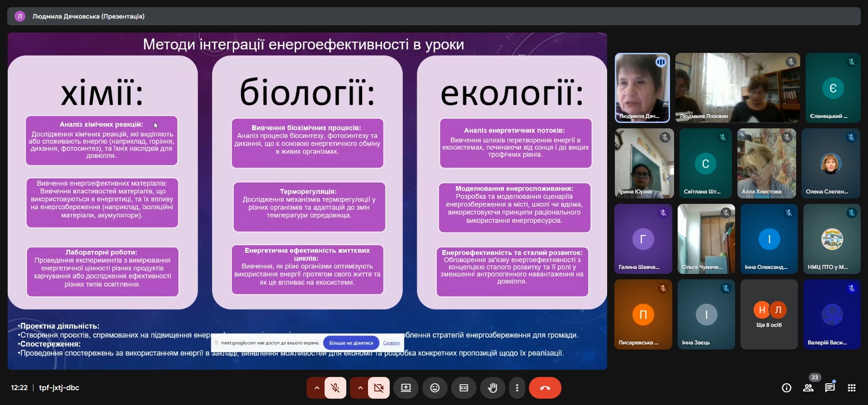The height and width of the screenshot is (405, 868).
Task: Select Алла Хлистова participant video tile
Action: click(766, 163)
